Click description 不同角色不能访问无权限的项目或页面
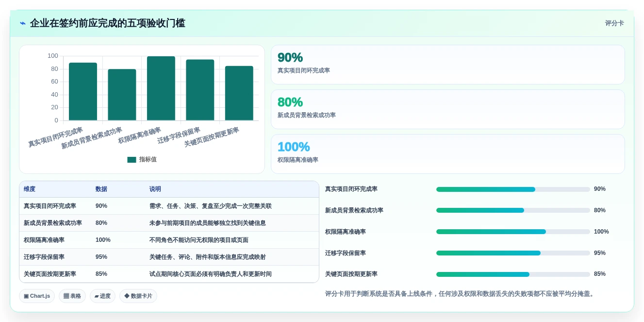Image resolution: width=644 pixels, height=322 pixels. pyautogui.click(x=199, y=240)
